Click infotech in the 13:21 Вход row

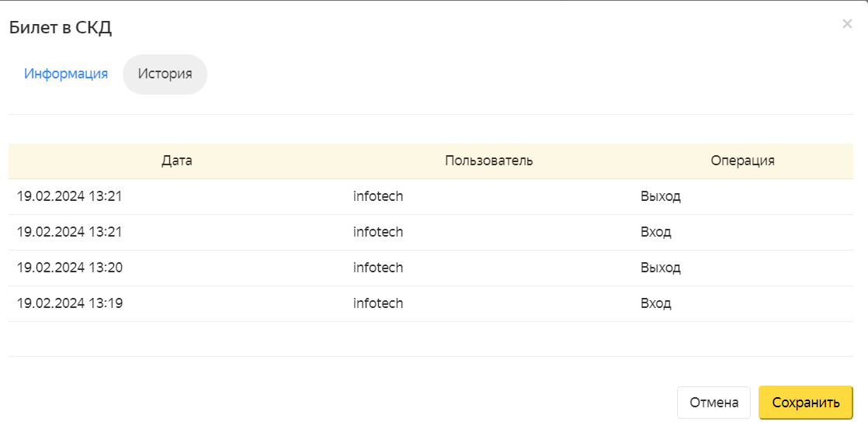378,232
